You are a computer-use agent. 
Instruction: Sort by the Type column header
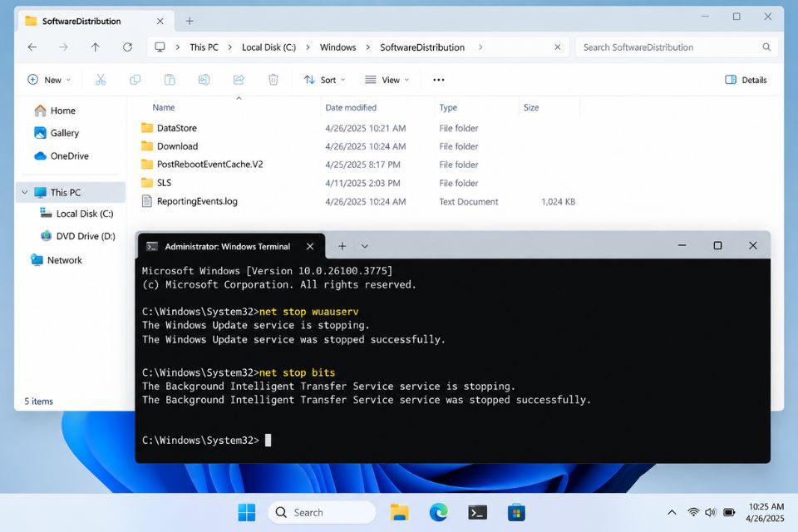448,107
